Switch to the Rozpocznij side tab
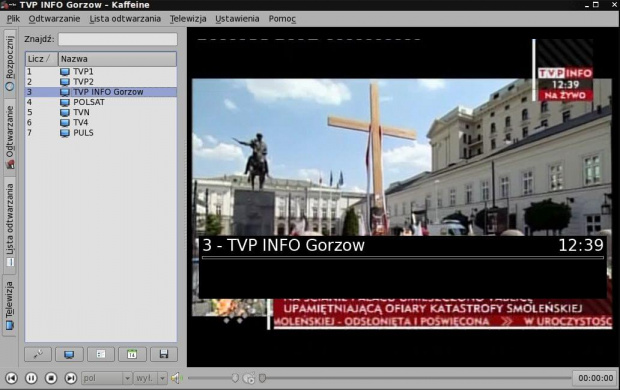 [x=10, y=62]
